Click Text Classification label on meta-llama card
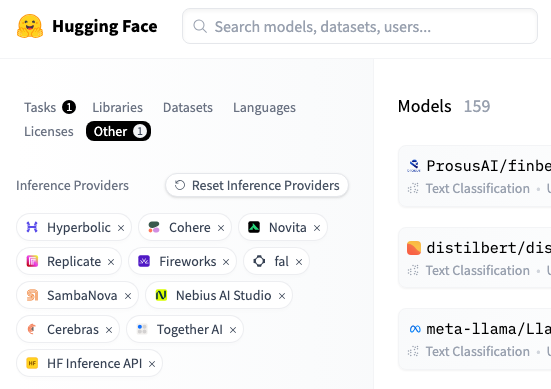The height and width of the screenshot is (389, 551). click(478, 351)
